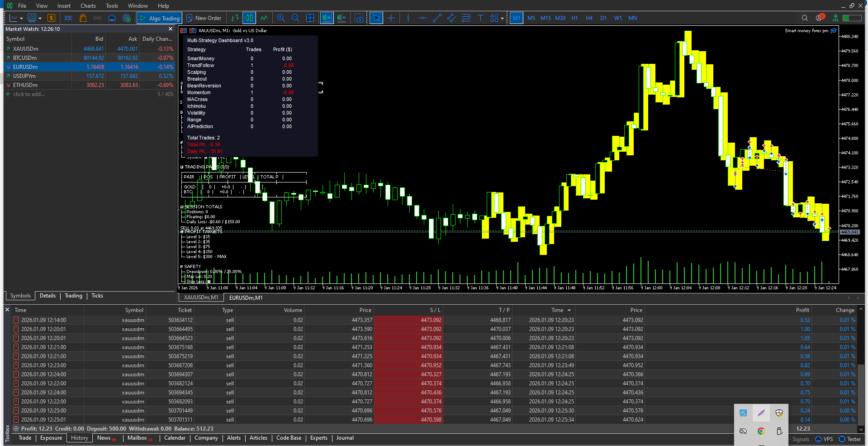This screenshot has width=868, height=446.
Task: Draw a trendline with the line tool
Action: tap(437, 18)
